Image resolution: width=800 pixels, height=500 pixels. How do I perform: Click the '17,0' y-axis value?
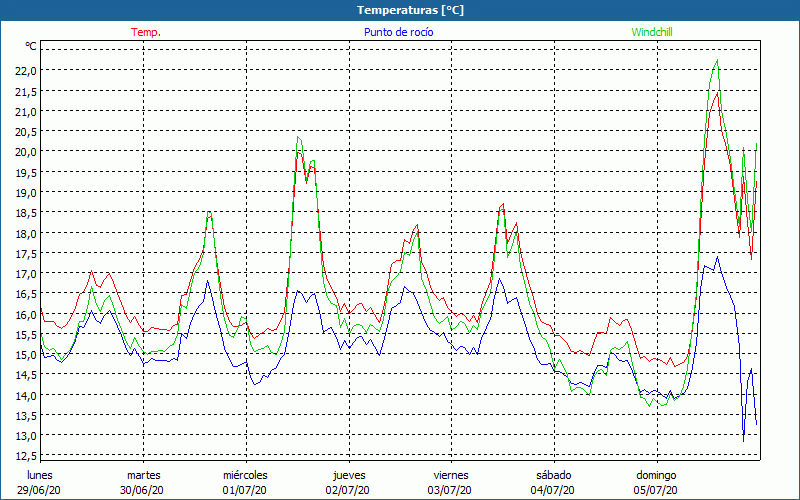(x=26, y=274)
